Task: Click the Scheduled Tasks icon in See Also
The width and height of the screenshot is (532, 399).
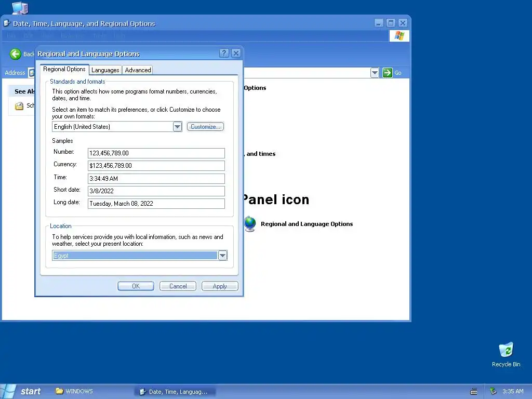Action: point(19,106)
